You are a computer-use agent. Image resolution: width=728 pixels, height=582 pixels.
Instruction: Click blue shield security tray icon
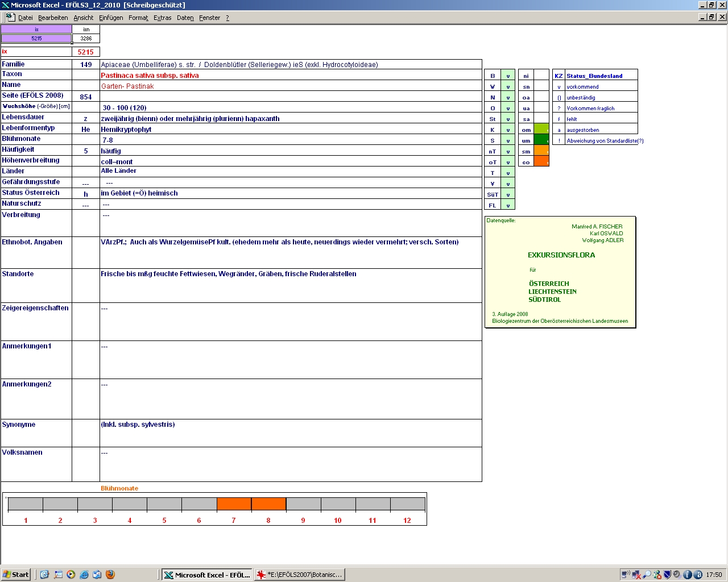[667, 575]
